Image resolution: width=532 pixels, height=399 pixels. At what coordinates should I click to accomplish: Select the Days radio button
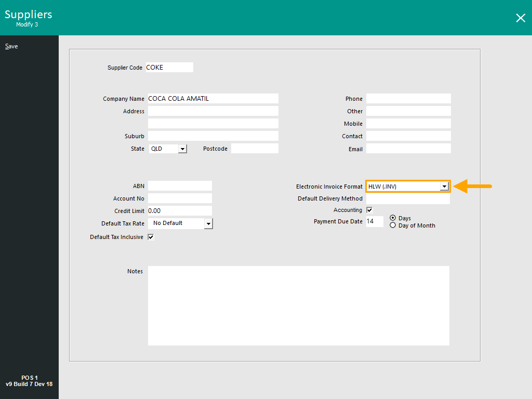point(393,218)
